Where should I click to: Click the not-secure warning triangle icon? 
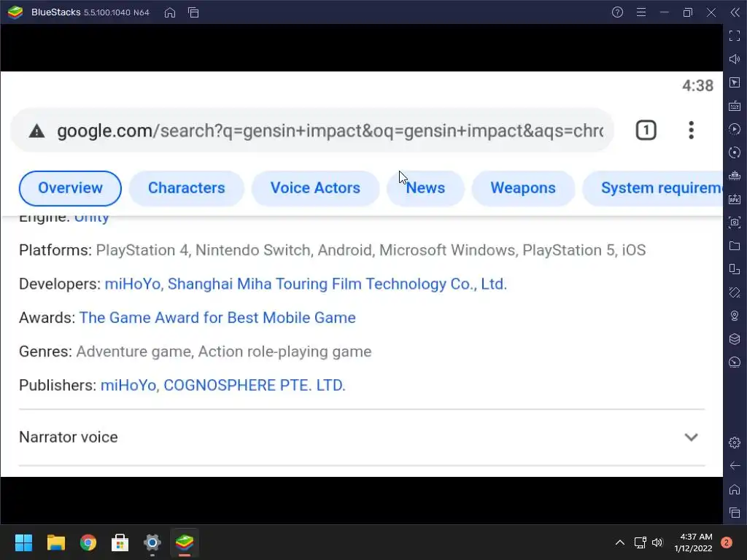(x=36, y=131)
